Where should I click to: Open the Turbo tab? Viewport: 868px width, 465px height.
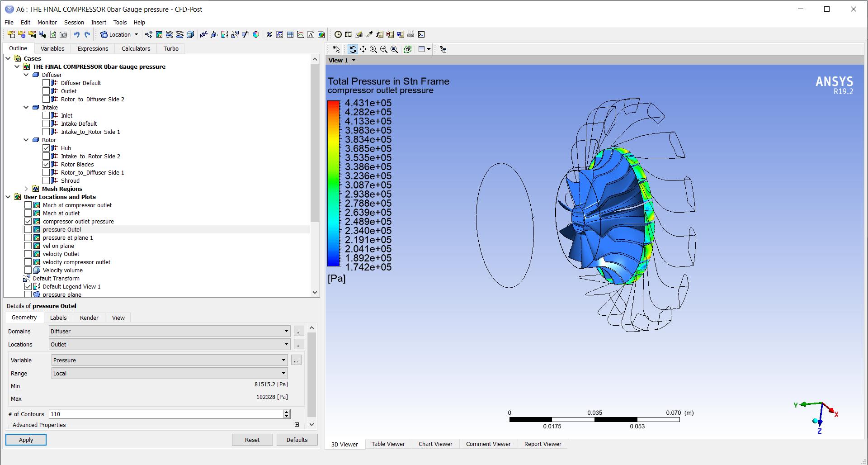pyautogui.click(x=171, y=48)
